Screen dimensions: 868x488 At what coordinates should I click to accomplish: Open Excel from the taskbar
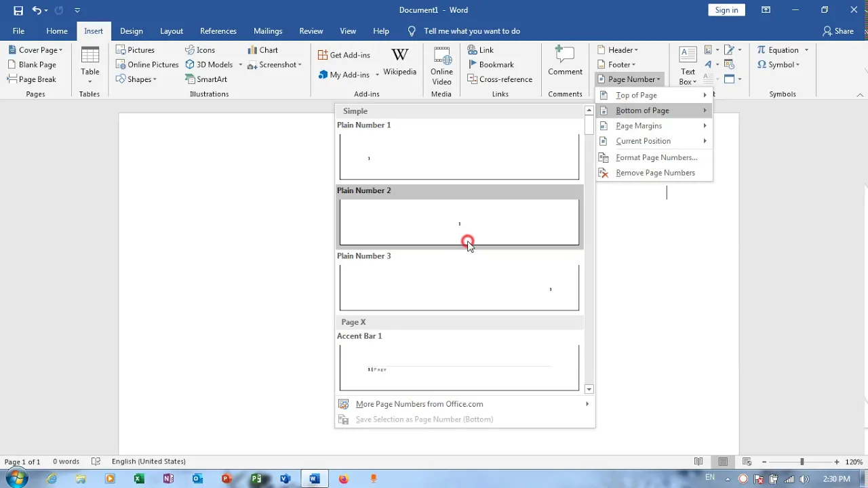click(x=139, y=479)
